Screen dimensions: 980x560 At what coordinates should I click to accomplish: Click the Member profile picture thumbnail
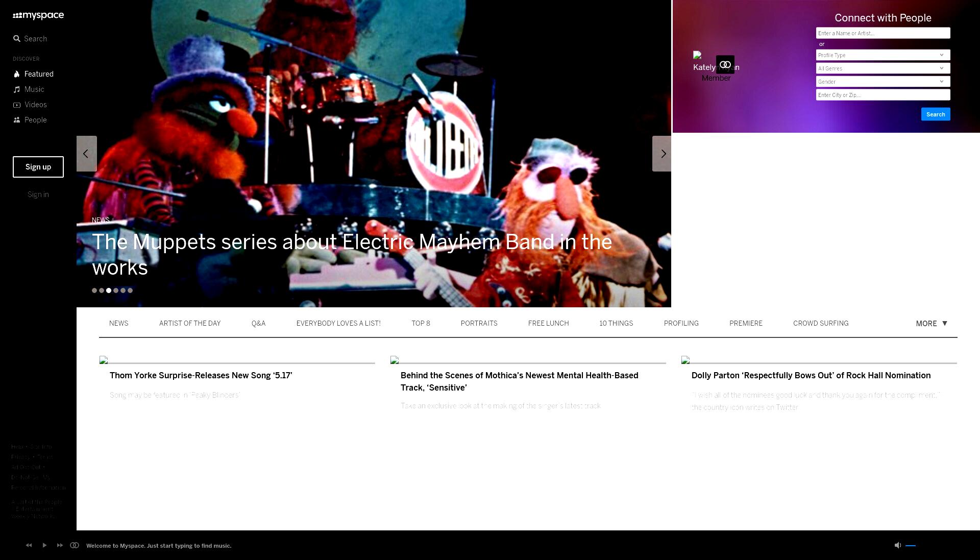(697, 55)
